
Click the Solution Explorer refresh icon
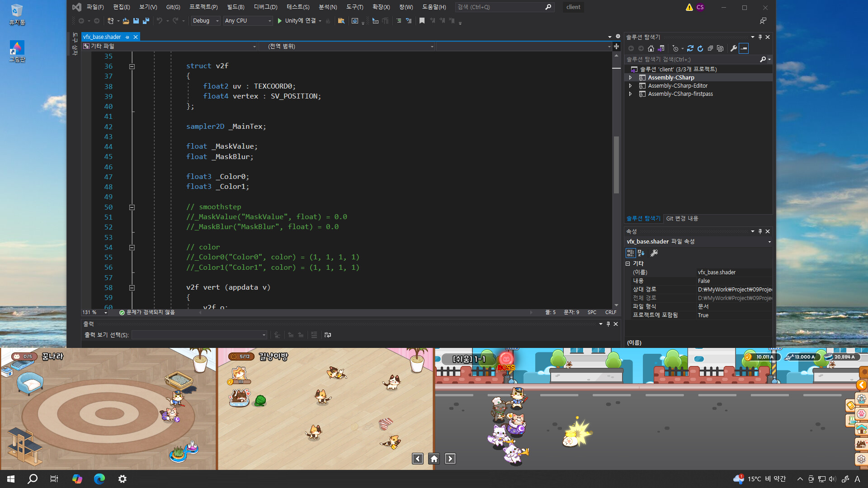coord(700,48)
